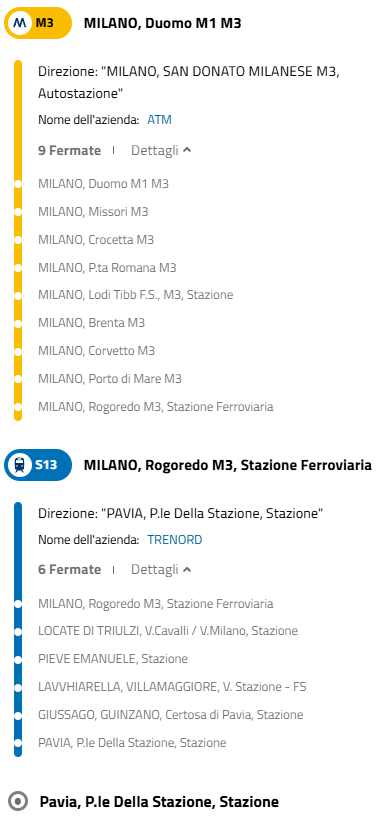Open the TRENORD company link
This screenshot has height=817, width=380.
pos(175,540)
